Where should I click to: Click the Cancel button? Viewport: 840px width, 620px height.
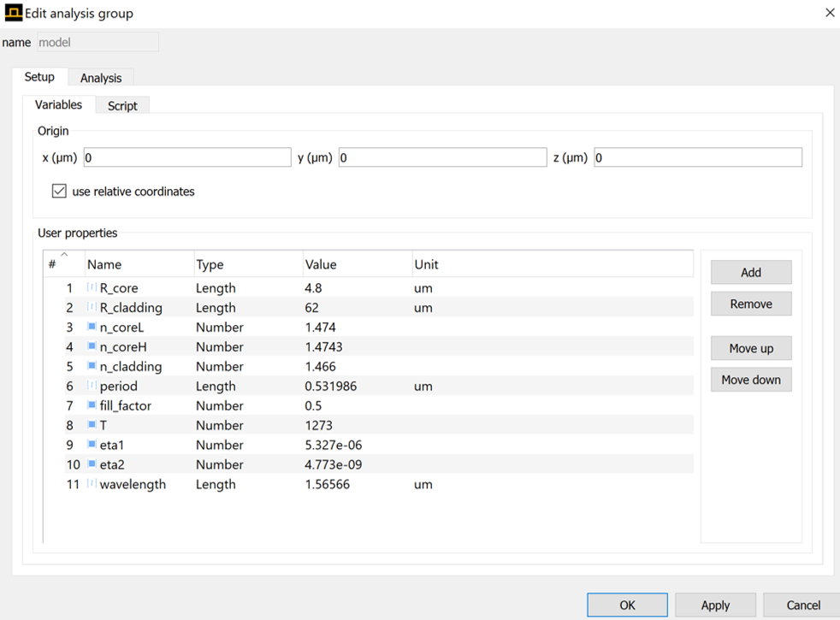tap(802, 605)
